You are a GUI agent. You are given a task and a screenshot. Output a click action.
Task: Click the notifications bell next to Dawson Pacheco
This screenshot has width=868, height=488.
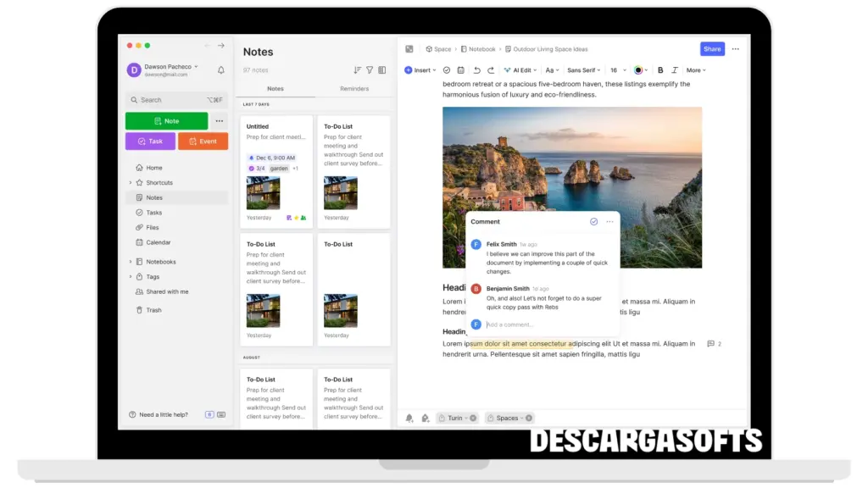[x=221, y=70]
